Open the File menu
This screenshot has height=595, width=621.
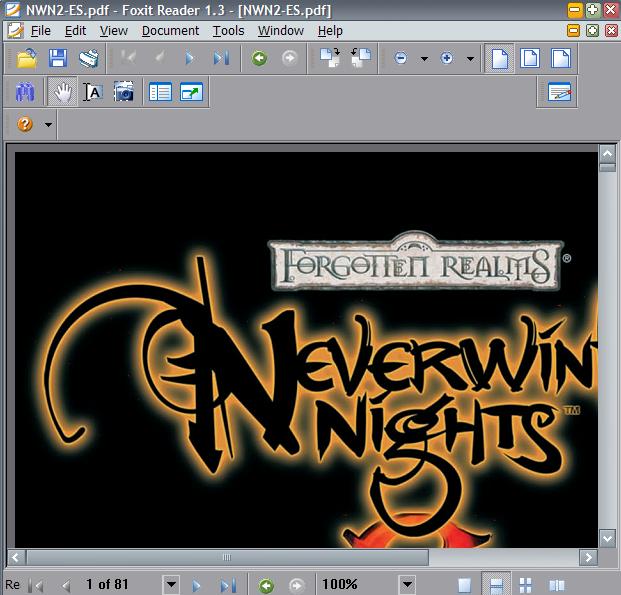(x=40, y=31)
